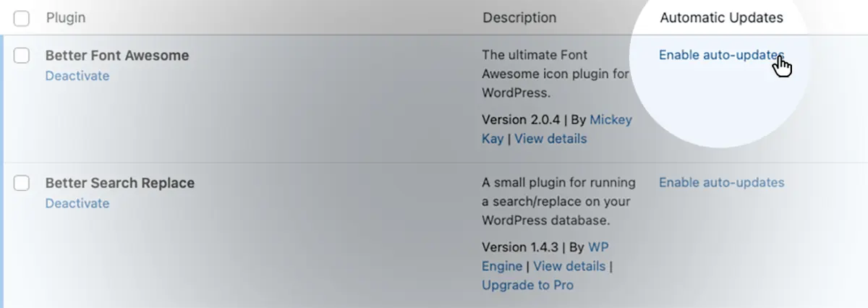Click the Better Font Awesome plugin title
This screenshot has height=308, width=868.
click(x=117, y=56)
